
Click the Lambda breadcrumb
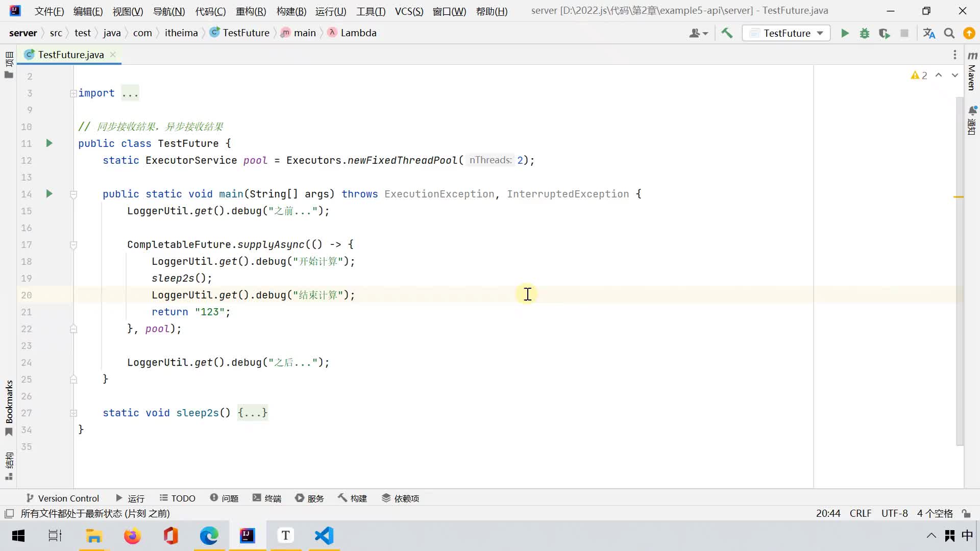coord(352,33)
